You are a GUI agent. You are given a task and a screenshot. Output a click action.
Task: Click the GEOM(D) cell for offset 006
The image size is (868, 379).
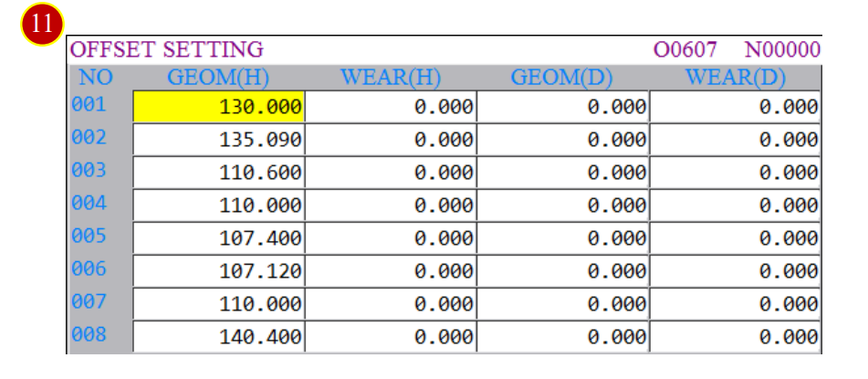tap(563, 271)
